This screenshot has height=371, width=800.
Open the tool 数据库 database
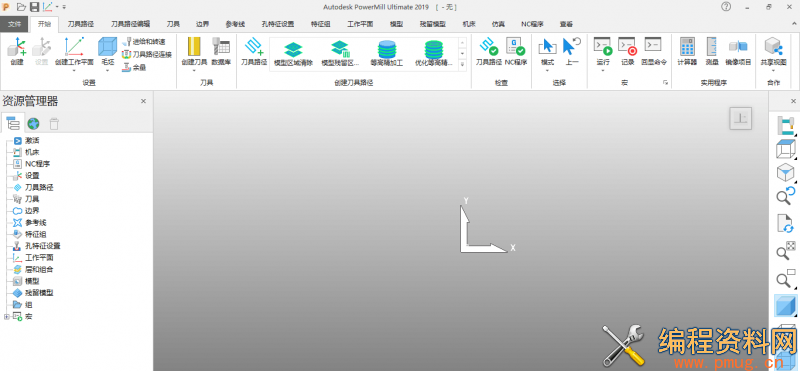coord(221,47)
